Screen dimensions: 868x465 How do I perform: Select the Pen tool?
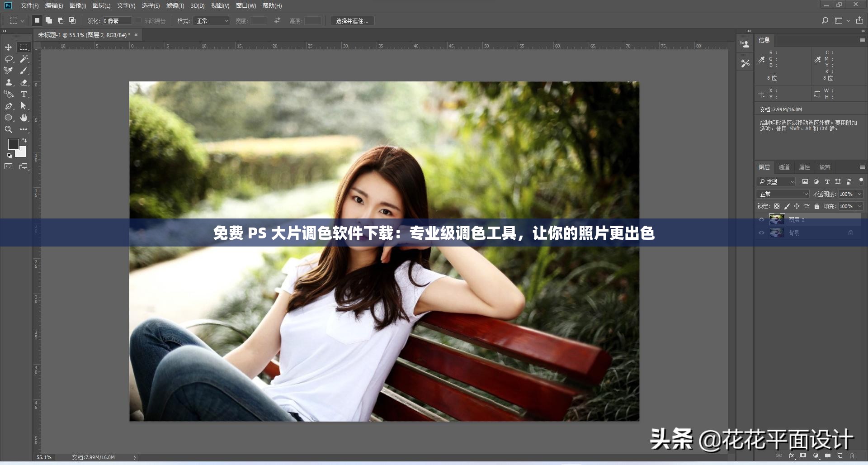(x=9, y=106)
